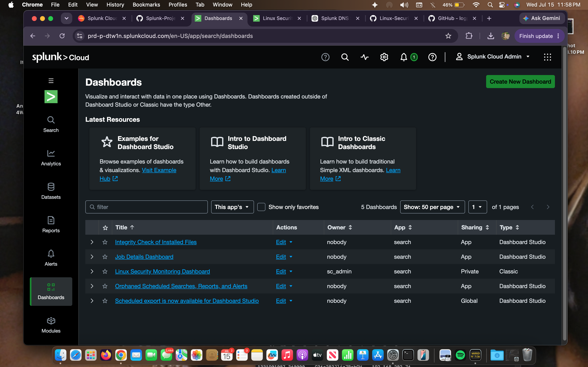Image resolution: width=588 pixels, height=367 pixels.
Task: Click the notifications bell icon
Action: [404, 57]
